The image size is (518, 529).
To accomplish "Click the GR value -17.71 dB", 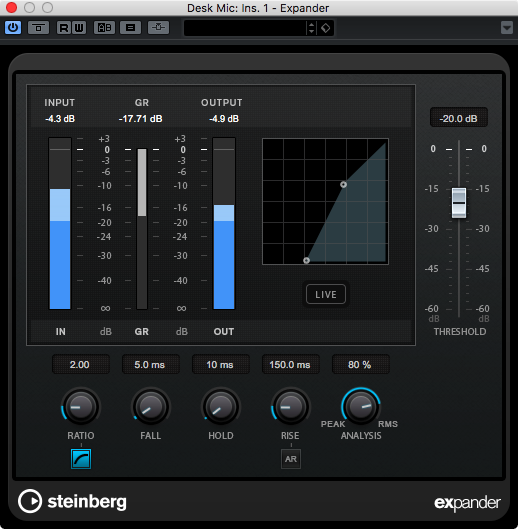I will 141,119.
